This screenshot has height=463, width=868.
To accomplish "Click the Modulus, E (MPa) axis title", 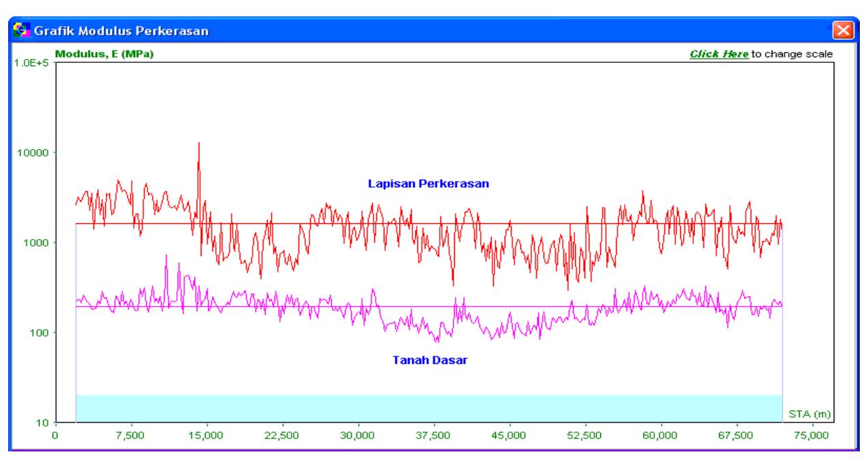I will pyautogui.click(x=104, y=54).
